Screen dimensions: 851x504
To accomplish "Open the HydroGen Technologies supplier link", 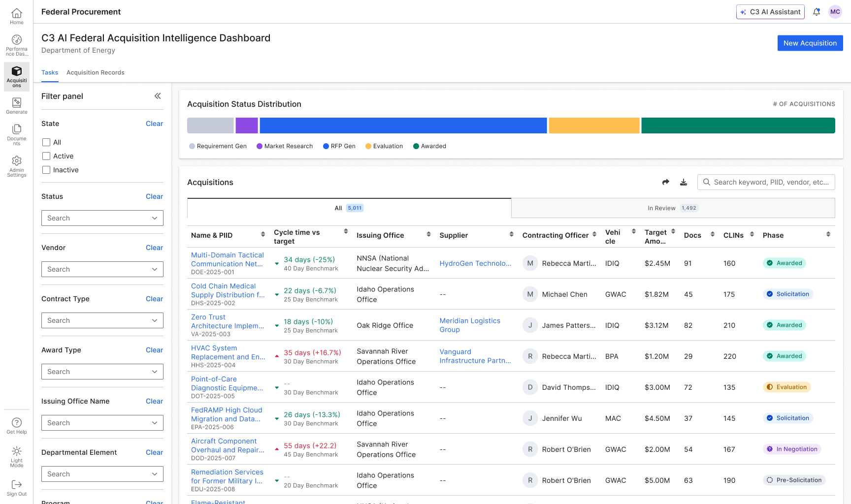I will pos(475,263).
